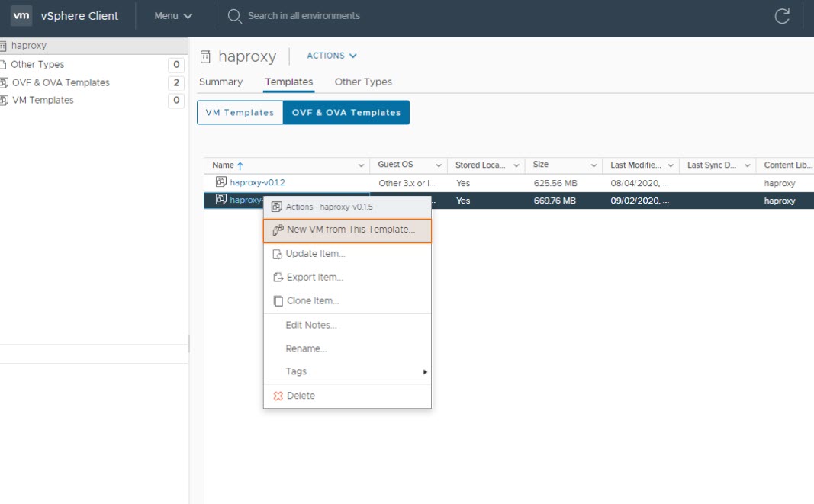Screen dimensions: 814x504
Task: Click the haproxy content library title icon
Action: click(x=204, y=56)
